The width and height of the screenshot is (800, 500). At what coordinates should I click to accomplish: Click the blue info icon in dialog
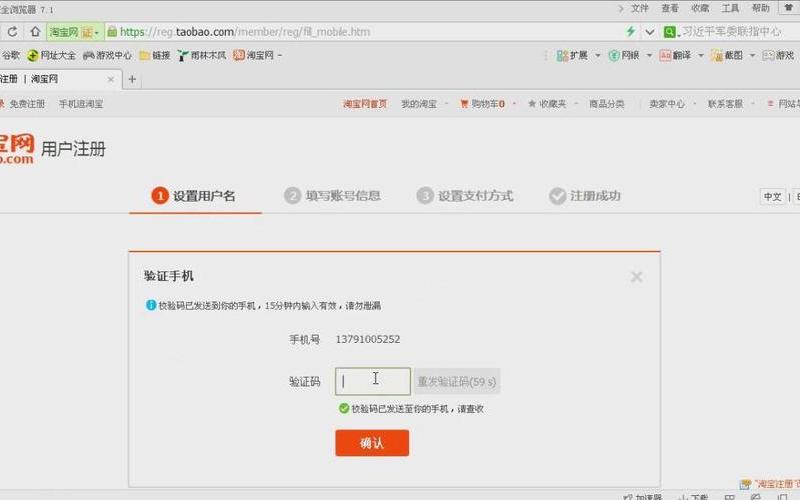point(151,305)
